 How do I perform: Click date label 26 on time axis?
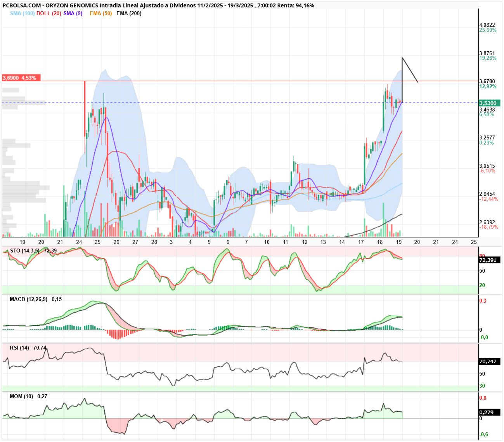pyautogui.click(x=116, y=242)
